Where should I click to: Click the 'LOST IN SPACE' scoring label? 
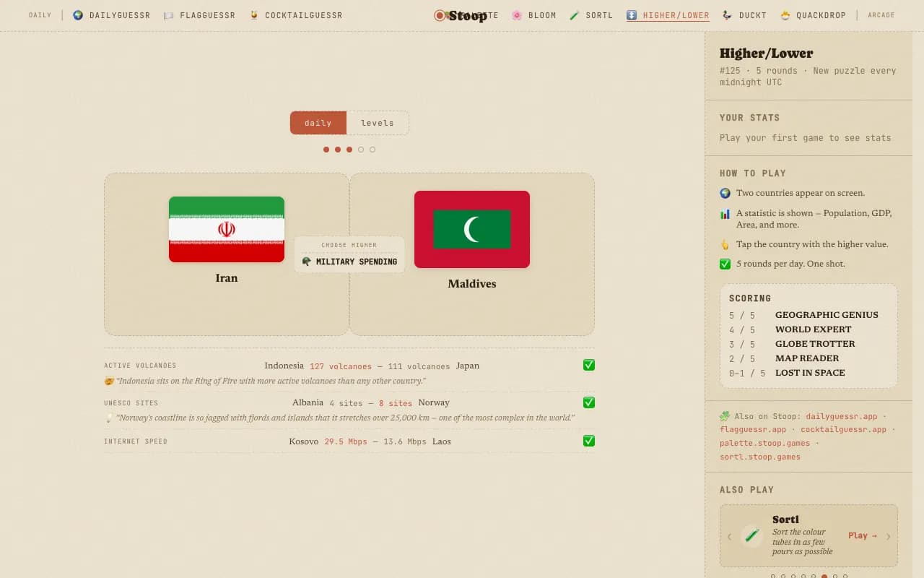[810, 373]
